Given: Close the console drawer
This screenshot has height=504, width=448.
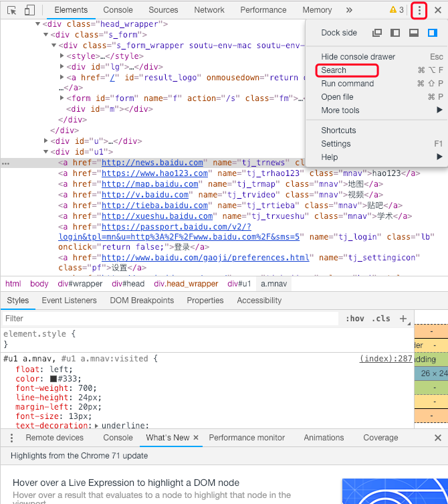Looking at the screenshot, I should click(438, 438).
